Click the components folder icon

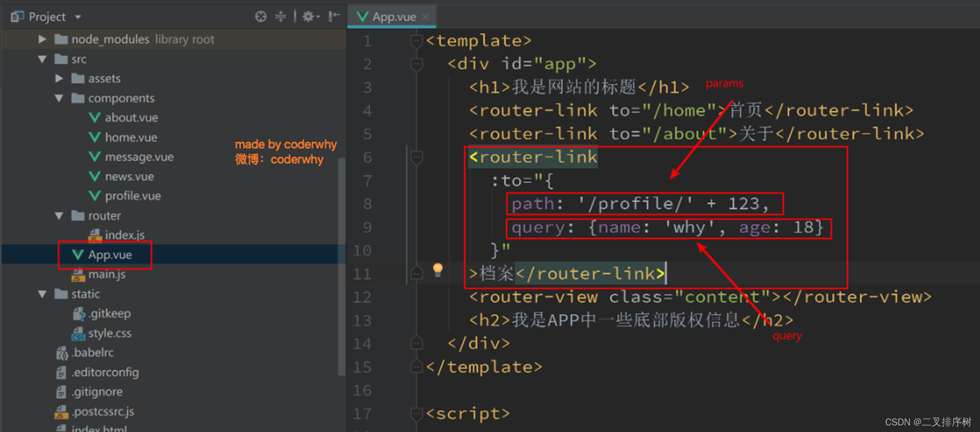click(x=78, y=98)
